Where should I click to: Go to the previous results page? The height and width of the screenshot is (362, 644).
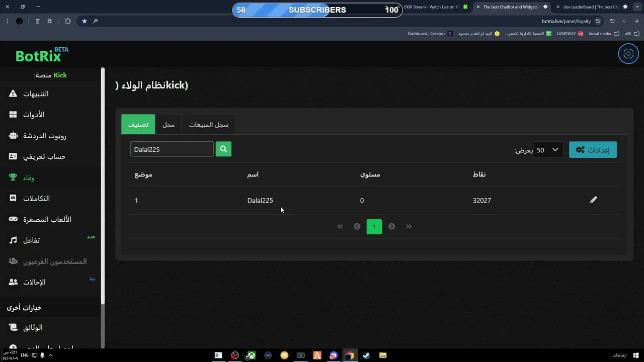tap(357, 226)
